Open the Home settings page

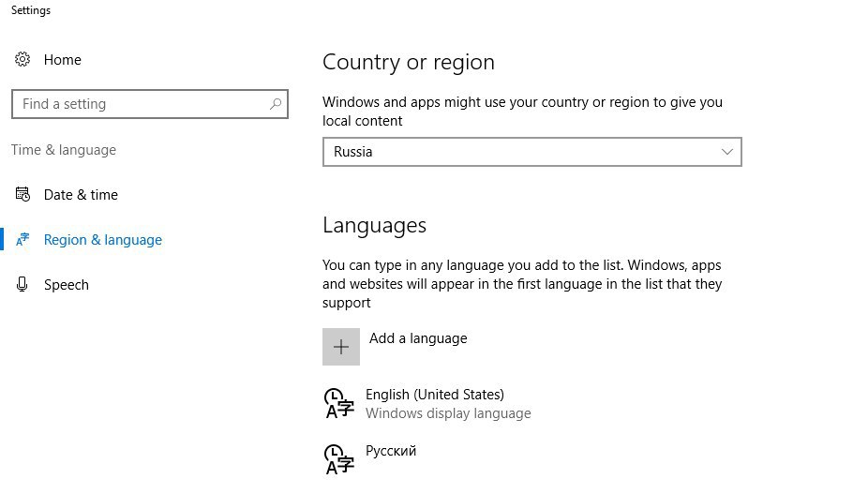tap(62, 60)
